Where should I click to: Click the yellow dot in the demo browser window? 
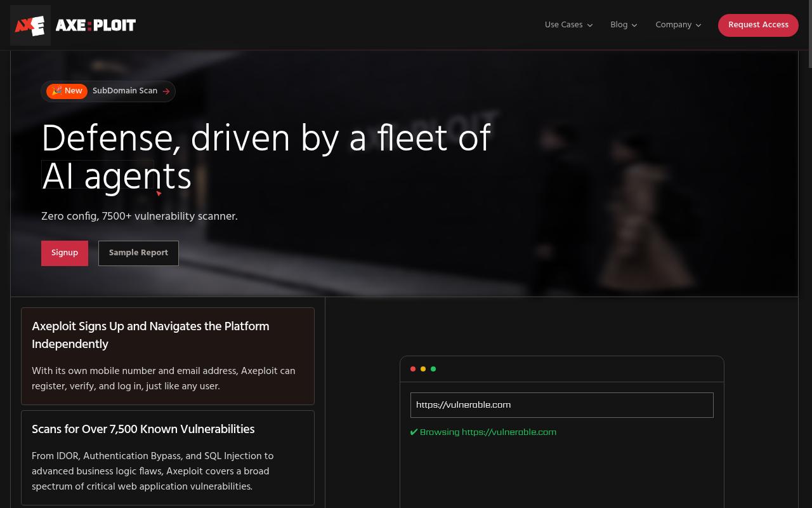[x=423, y=369]
